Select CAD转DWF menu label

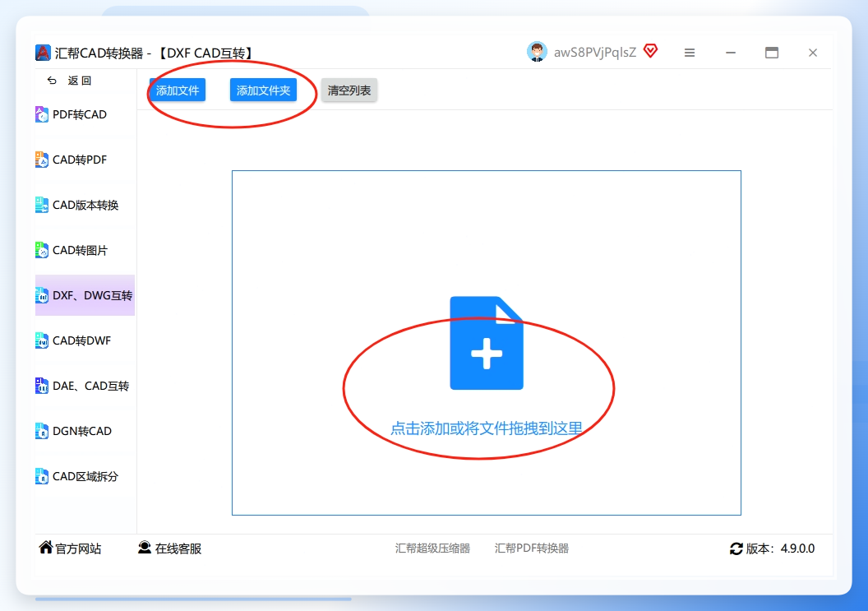click(82, 340)
